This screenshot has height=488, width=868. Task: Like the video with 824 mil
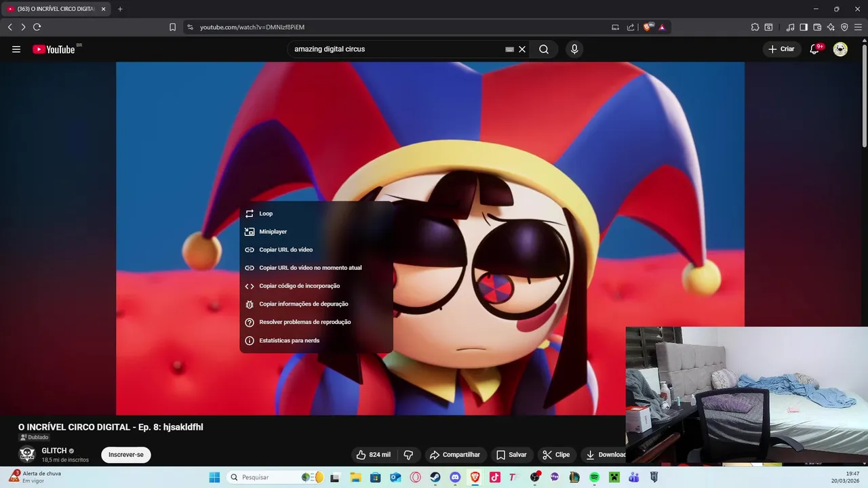click(x=374, y=455)
